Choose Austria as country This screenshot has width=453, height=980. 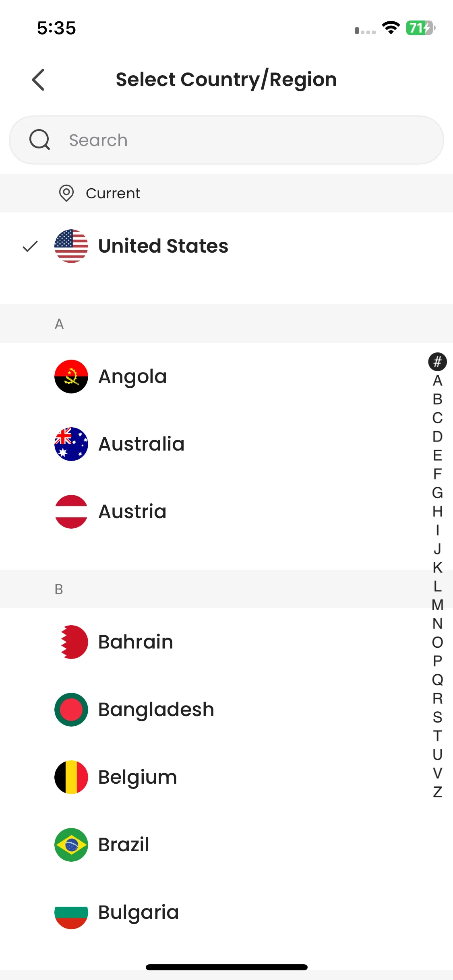click(132, 512)
